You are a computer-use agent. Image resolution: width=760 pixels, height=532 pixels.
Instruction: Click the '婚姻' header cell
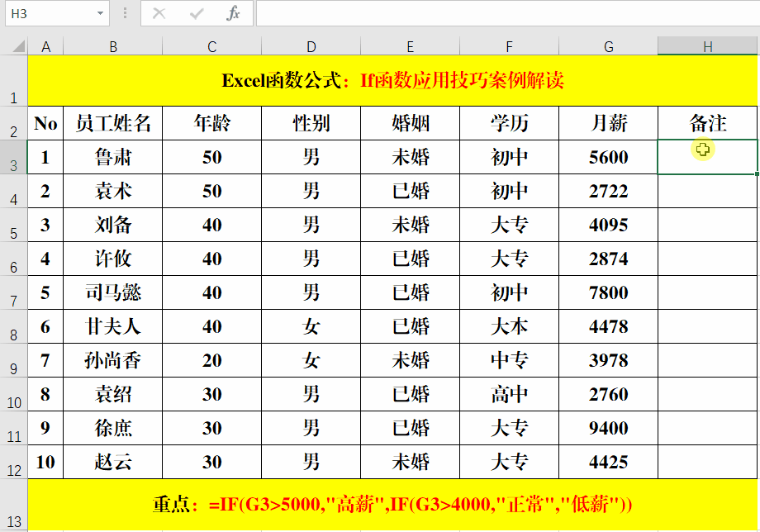tap(410, 123)
